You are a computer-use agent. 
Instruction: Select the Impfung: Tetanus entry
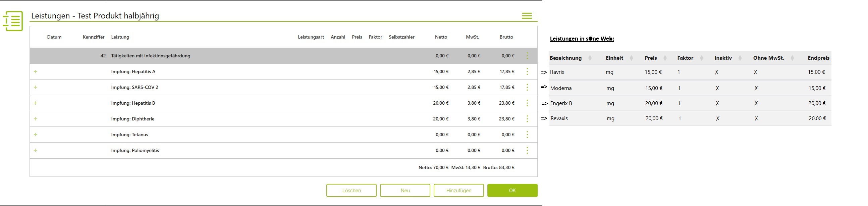[129, 135]
